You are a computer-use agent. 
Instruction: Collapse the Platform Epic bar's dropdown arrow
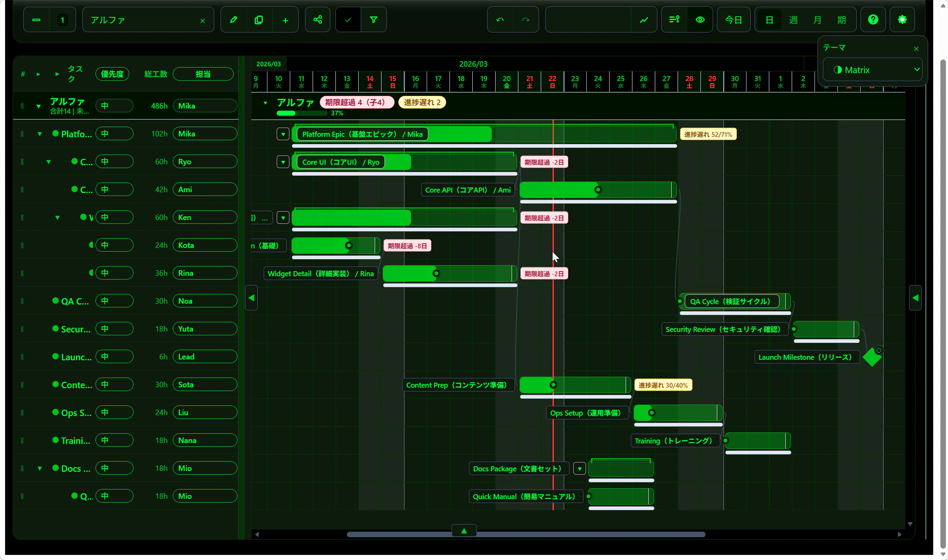tap(283, 134)
